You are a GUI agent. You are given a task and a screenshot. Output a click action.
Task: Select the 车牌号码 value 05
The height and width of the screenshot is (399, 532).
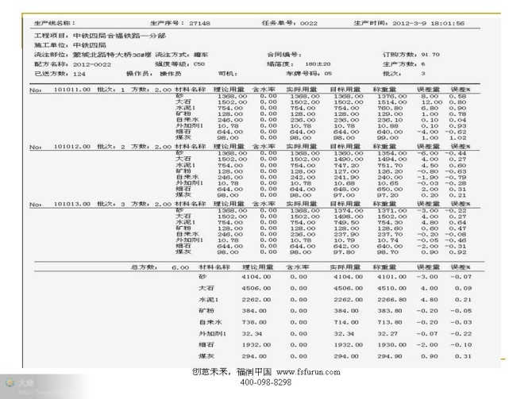coord(328,74)
